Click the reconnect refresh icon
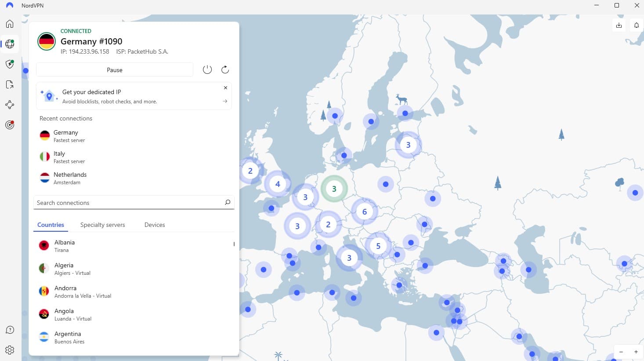This screenshot has height=361, width=644. point(225,69)
